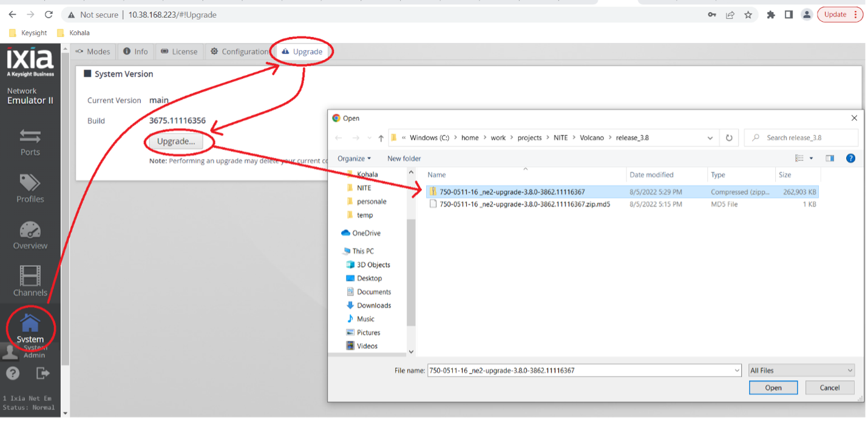Click the help question mark icon
The height and width of the screenshot is (422, 868).
(x=13, y=373)
